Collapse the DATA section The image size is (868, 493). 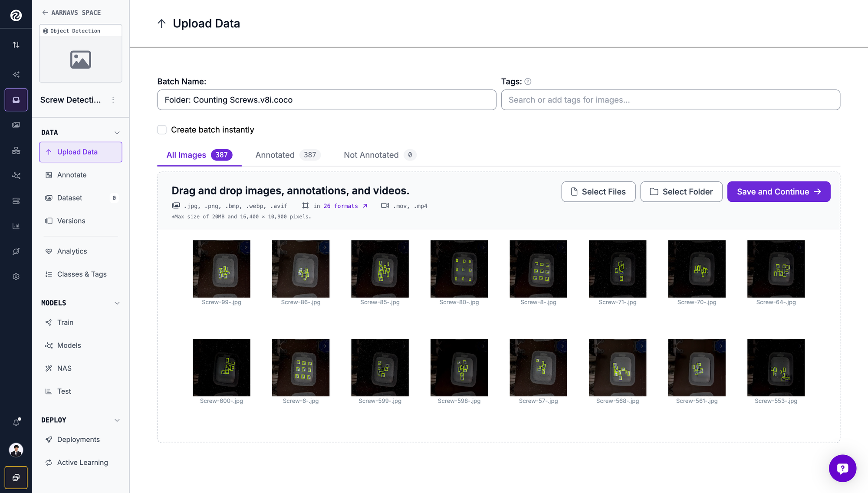(x=117, y=133)
